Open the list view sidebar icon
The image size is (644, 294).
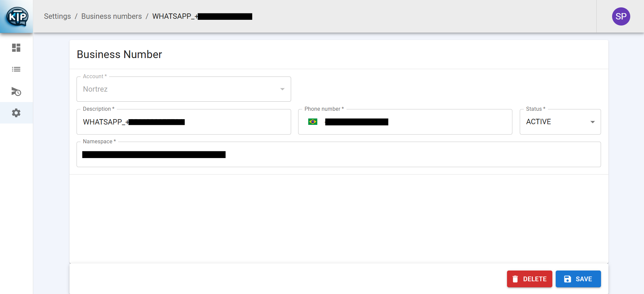(x=16, y=69)
